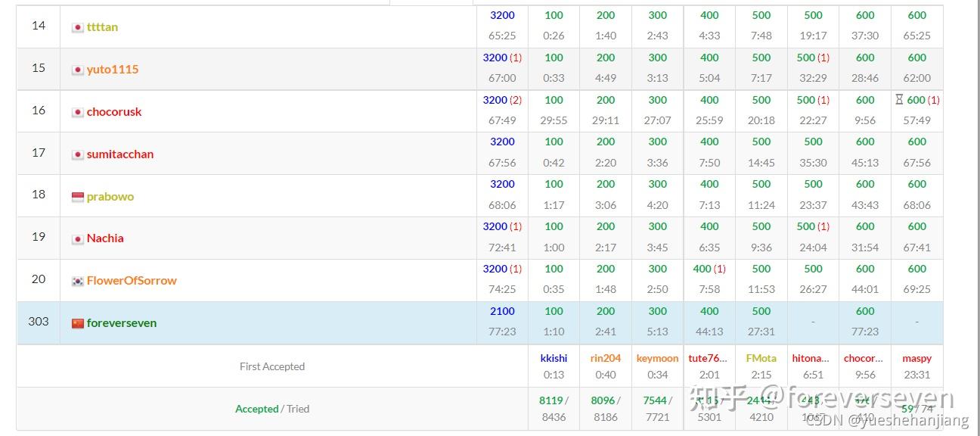Open foreverseven's profile link
This screenshot has height=436, width=980.
[x=121, y=322]
